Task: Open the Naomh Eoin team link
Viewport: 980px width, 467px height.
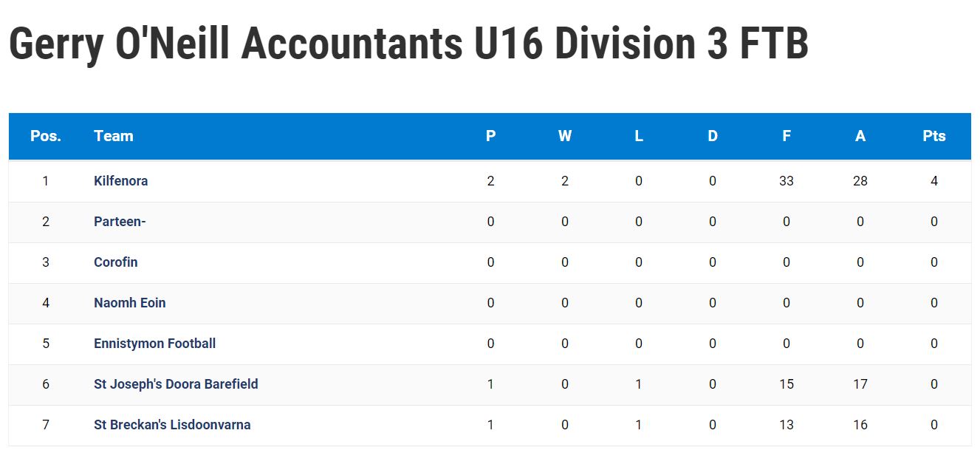Action: click(129, 303)
